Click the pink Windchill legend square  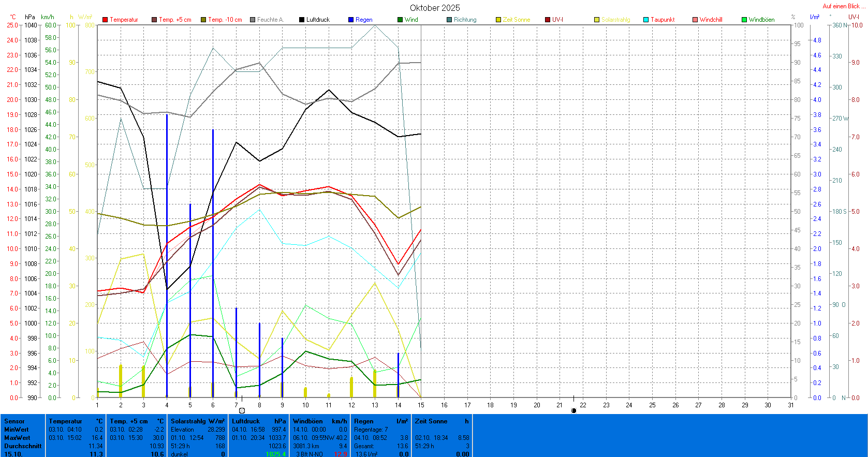(x=695, y=20)
